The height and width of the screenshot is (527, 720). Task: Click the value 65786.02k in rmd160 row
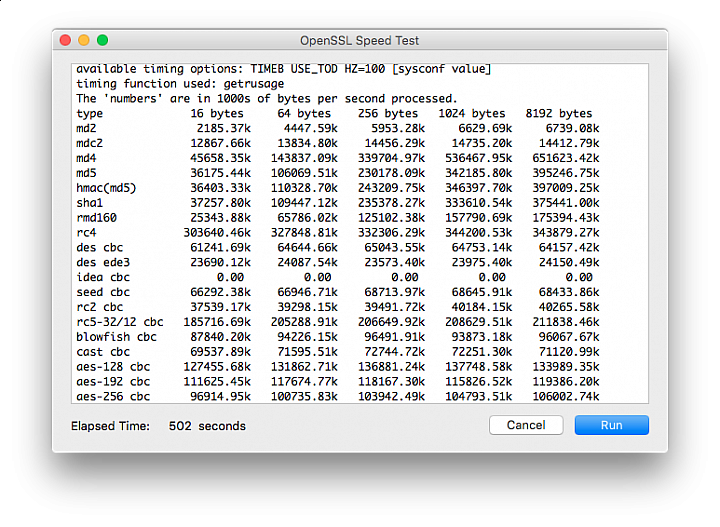[x=308, y=218]
